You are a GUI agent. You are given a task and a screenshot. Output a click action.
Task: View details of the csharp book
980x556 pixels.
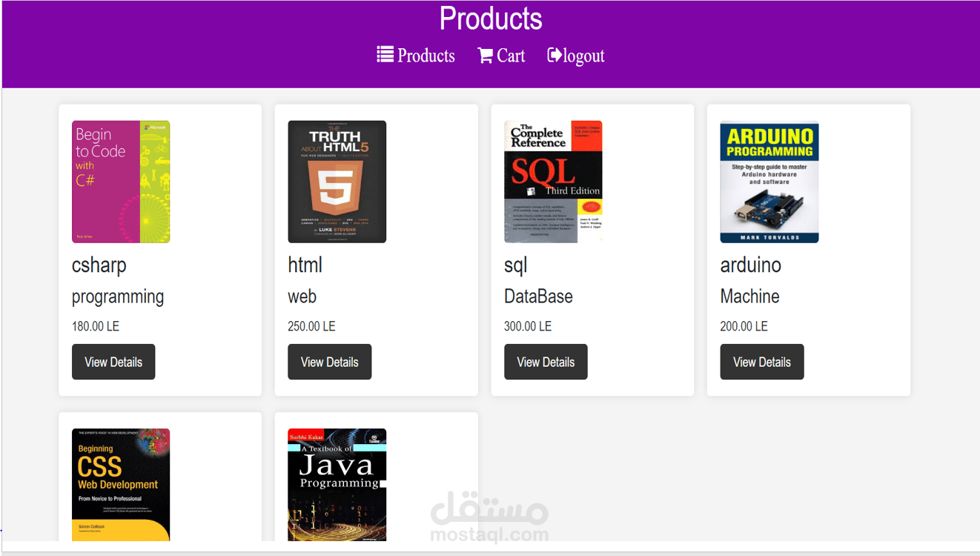coord(113,362)
